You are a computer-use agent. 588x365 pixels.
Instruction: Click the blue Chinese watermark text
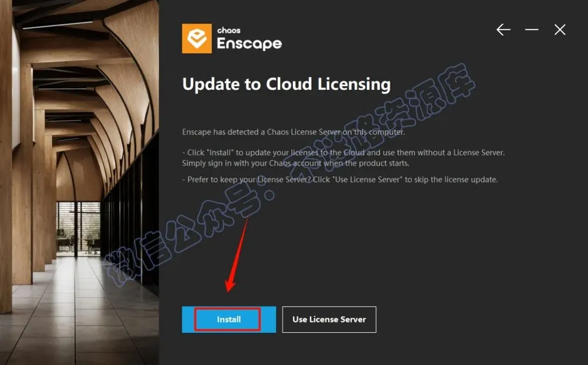(289, 177)
